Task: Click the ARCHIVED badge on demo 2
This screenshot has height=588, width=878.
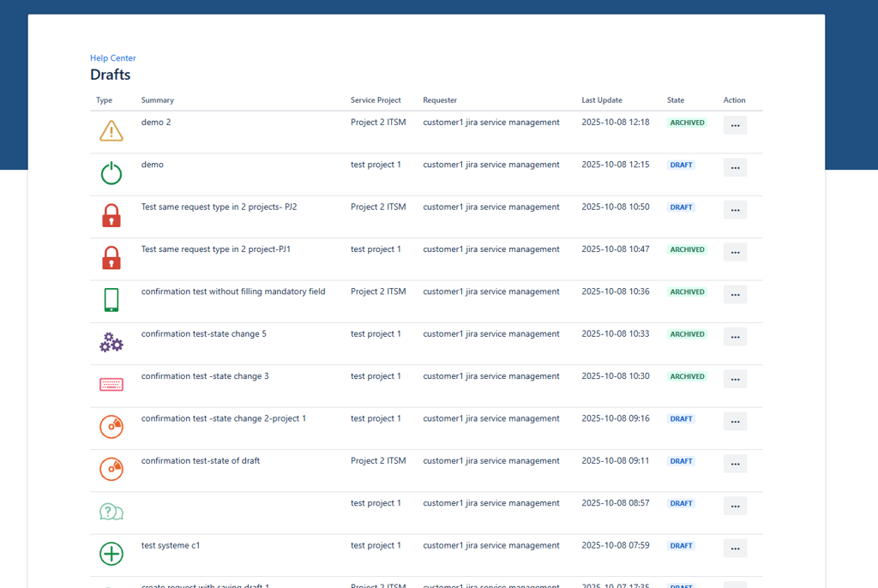Action: [687, 122]
